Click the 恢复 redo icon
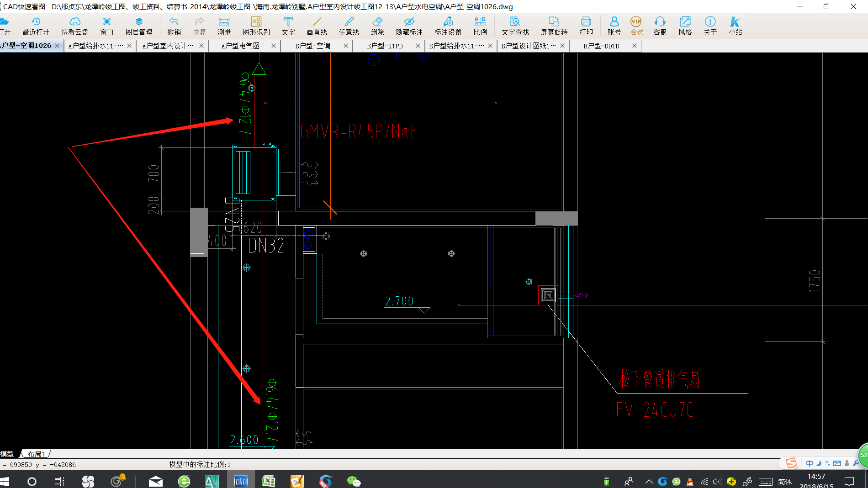This screenshot has height=488, width=868. tap(199, 26)
